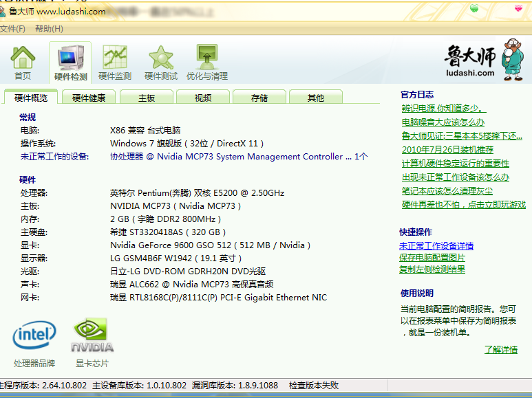The image size is (532, 398).
Task: Click the 未正常工作设备详情 quick action
Action: click(x=436, y=246)
